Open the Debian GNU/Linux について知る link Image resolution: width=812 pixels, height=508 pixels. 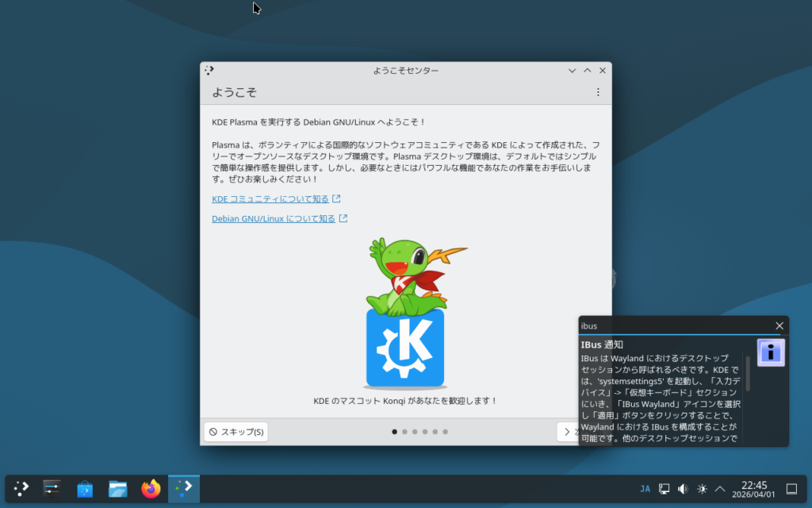(x=273, y=219)
